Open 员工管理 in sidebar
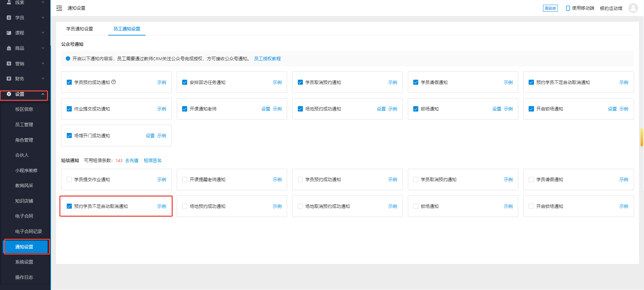Viewport: 644px width, 290px height. [24, 125]
